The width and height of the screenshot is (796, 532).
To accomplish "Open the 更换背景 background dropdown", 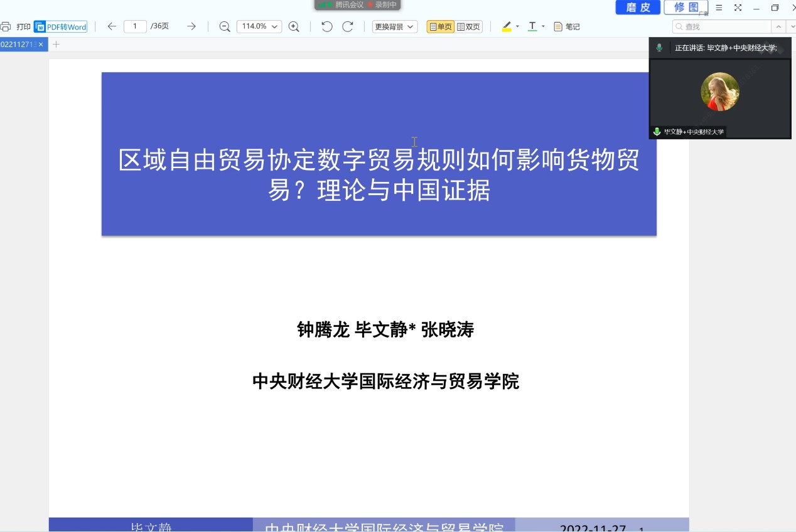I will (394, 26).
